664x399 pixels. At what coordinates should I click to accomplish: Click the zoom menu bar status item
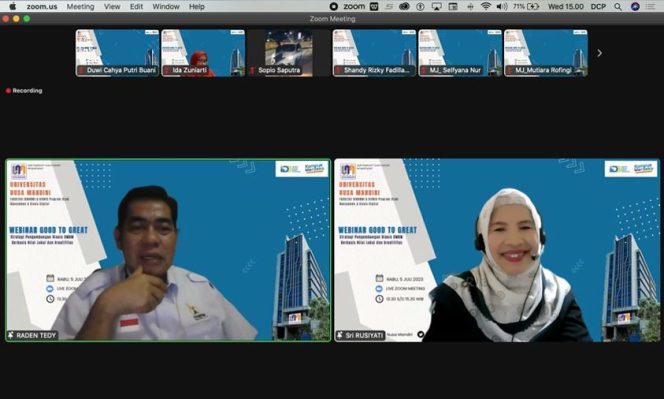(354, 6)
